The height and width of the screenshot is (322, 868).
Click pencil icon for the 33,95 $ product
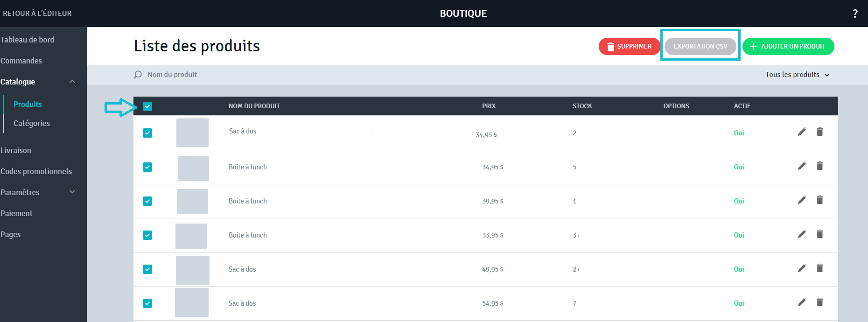click(802, 234)
